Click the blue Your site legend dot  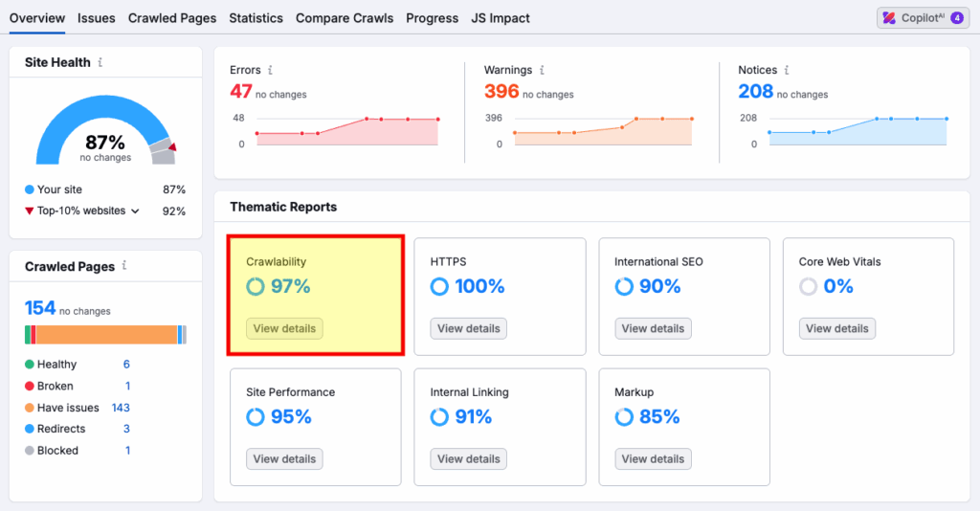30,189
